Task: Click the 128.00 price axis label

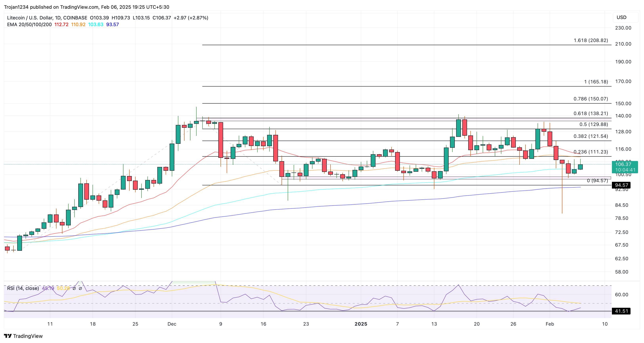Action: pos(623,132)
